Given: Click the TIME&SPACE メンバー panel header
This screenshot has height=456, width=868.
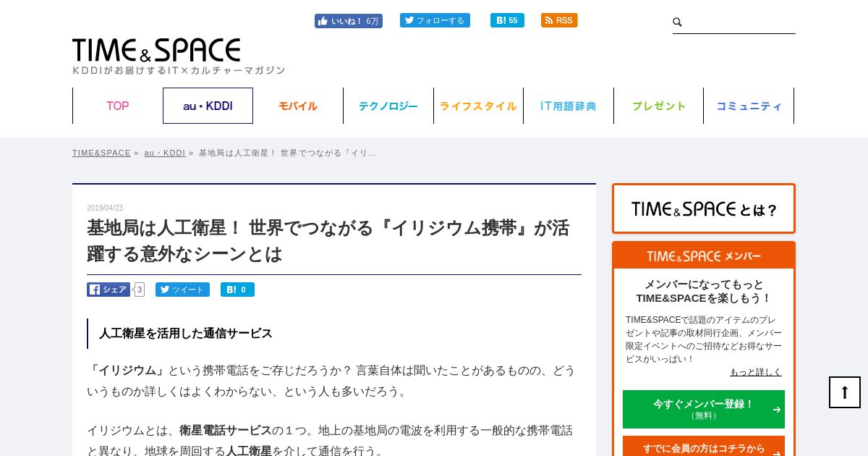Looking at the screenshot, I should pyautogui.click(x=704, y=256).
